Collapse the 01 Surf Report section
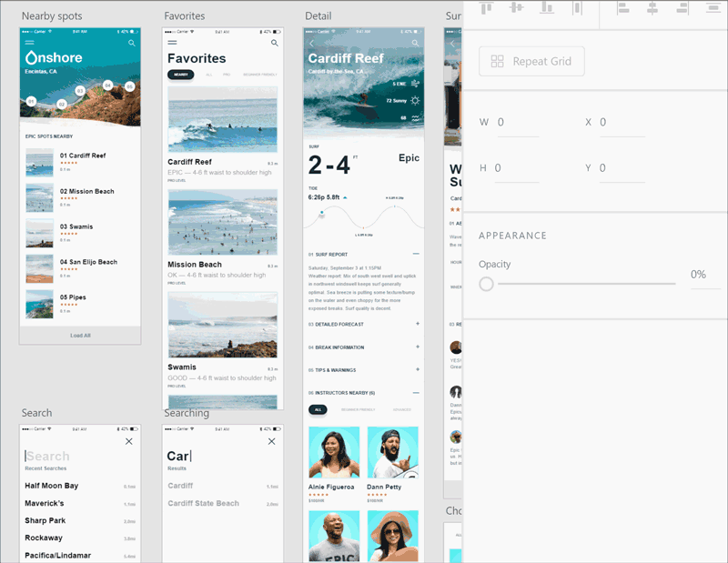Screen dimensions: 728x563 click(x=416, y=254)
